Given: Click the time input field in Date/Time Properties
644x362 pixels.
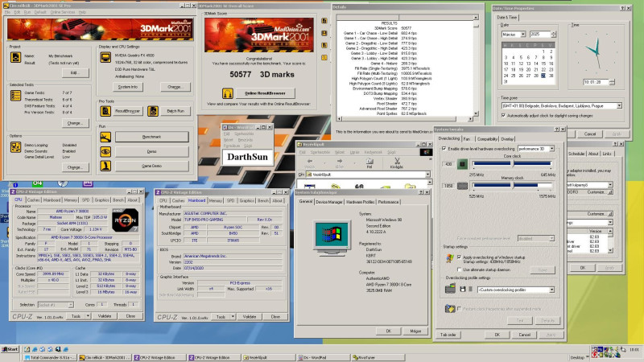Looking at the screenshot, I should click(x=595, y=82).
